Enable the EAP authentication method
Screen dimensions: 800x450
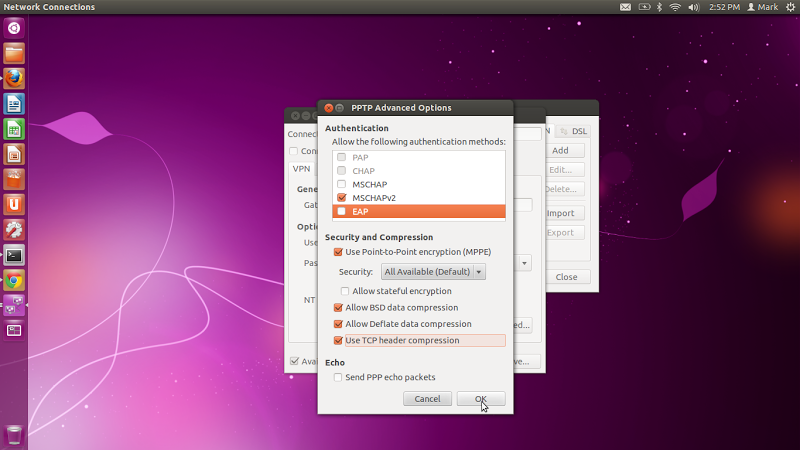(x=342, y=211)
